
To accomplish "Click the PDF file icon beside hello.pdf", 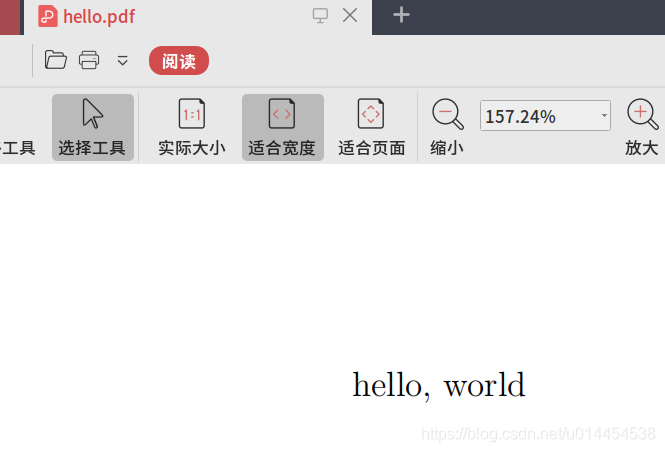I will point(48,16).
